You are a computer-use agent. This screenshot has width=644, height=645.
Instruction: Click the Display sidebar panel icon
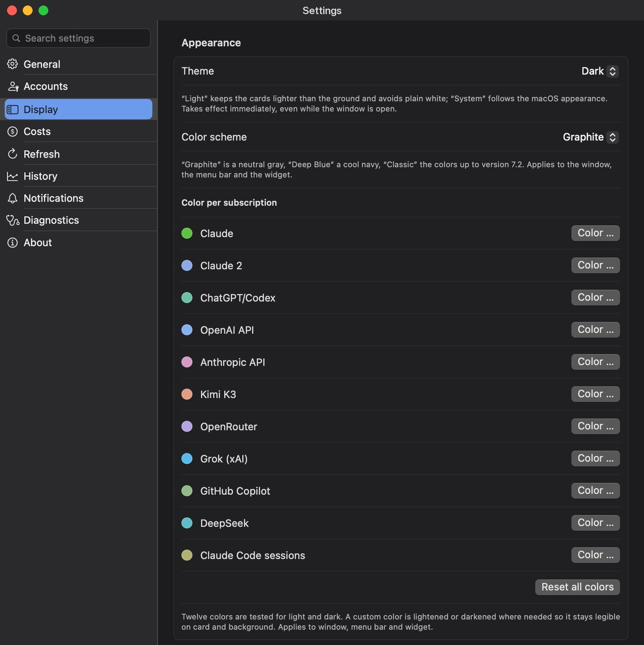(13, 109)
